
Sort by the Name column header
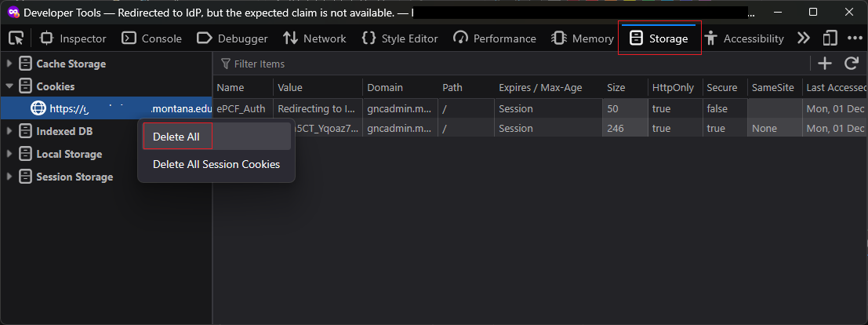243,88
